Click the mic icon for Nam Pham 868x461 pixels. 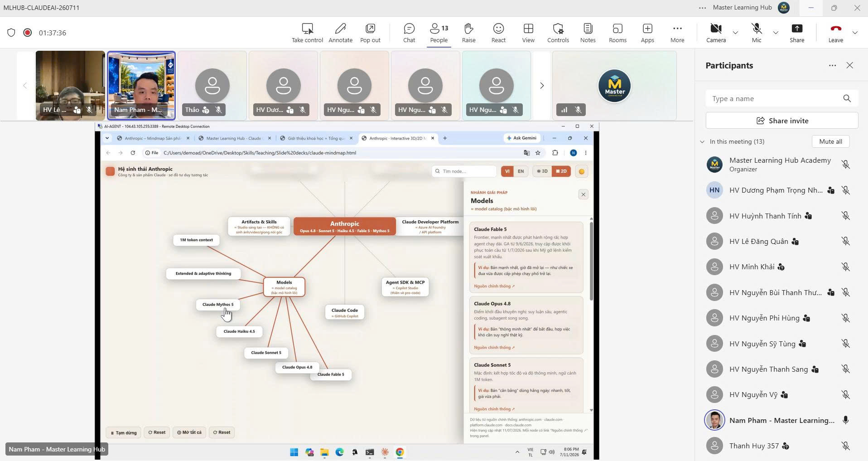(x=845, y=420)
